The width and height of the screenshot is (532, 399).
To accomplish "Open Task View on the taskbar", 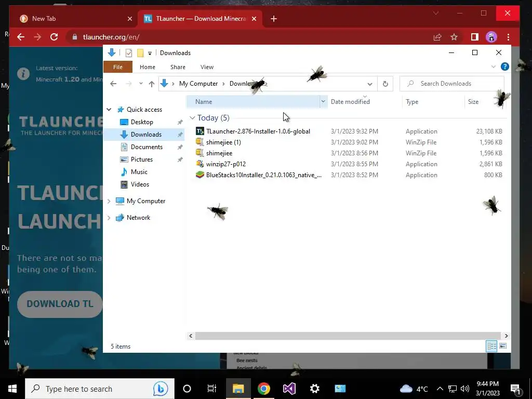I will click(212, 389).
